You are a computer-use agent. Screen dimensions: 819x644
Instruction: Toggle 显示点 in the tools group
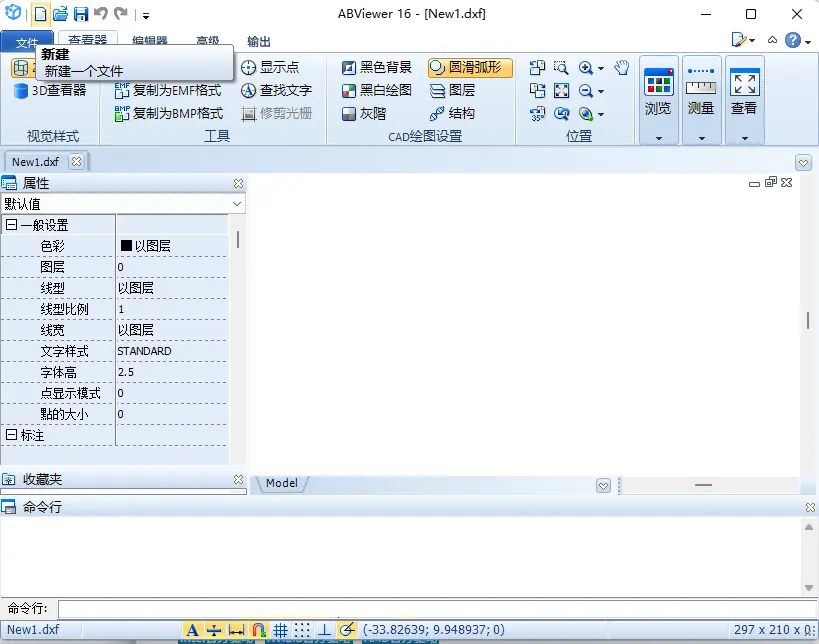coord(270,67)
